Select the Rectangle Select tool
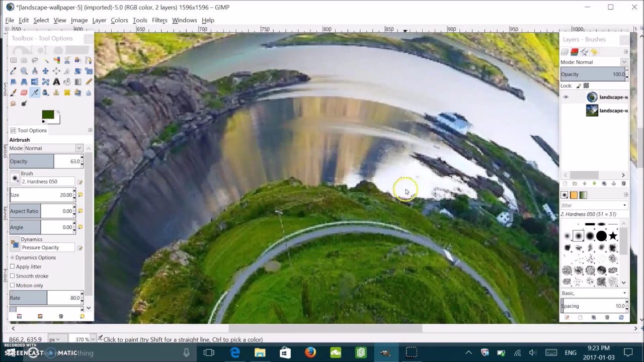This screenshot has width=644, height=362. click(x=14, y=60)
